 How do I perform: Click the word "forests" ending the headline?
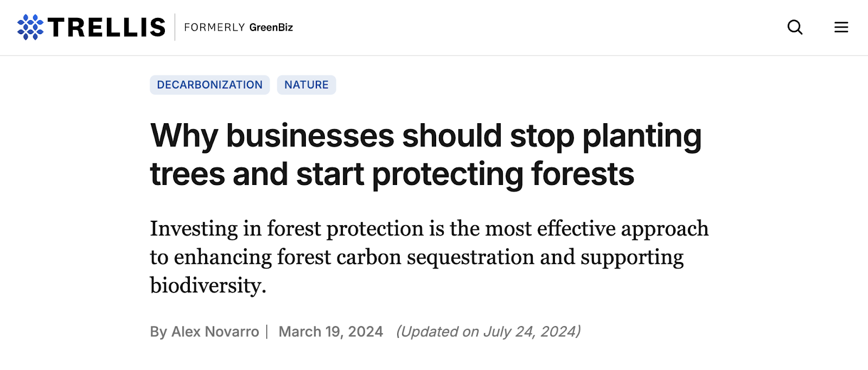(x=583, y=174)
